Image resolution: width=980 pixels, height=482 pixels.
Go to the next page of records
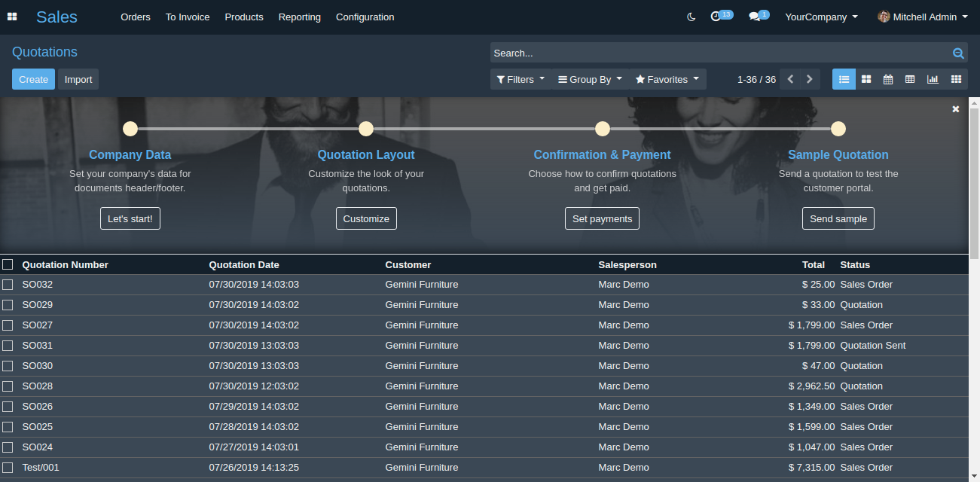[810, 79]
